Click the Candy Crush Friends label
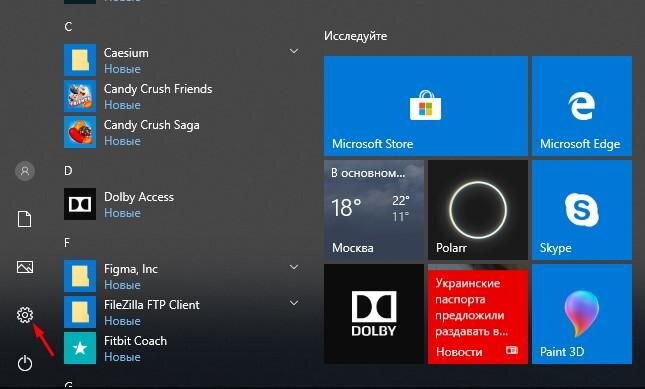Screen dimensions: 645x389 [x=158, y=89]
